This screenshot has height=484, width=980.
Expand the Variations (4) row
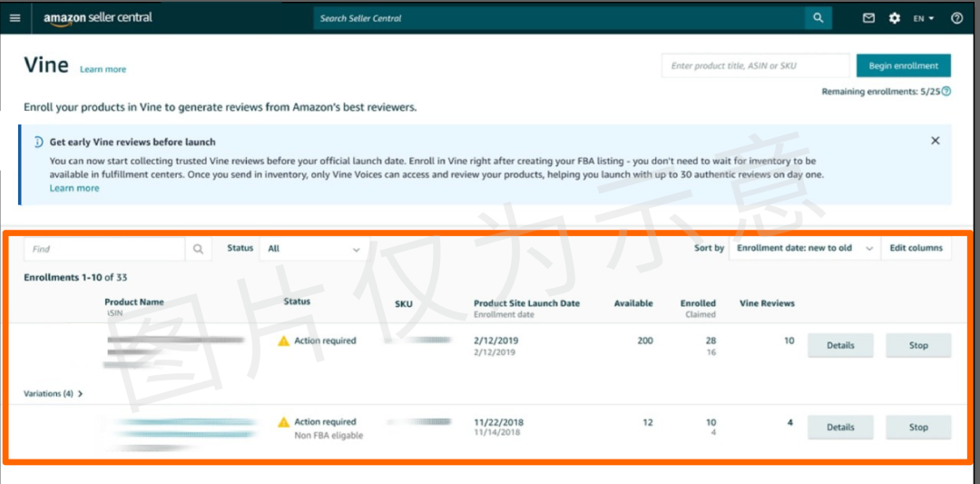click(x=54, y=394)
